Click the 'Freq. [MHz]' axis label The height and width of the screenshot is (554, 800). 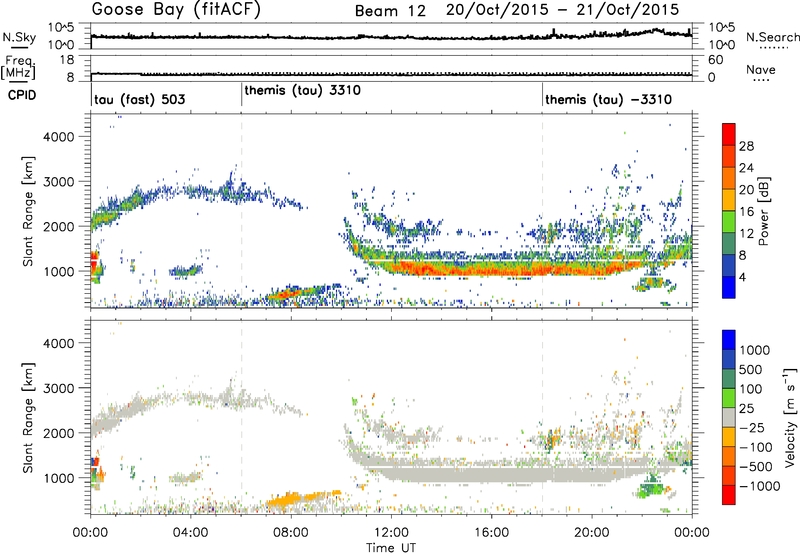pos(18,68)
